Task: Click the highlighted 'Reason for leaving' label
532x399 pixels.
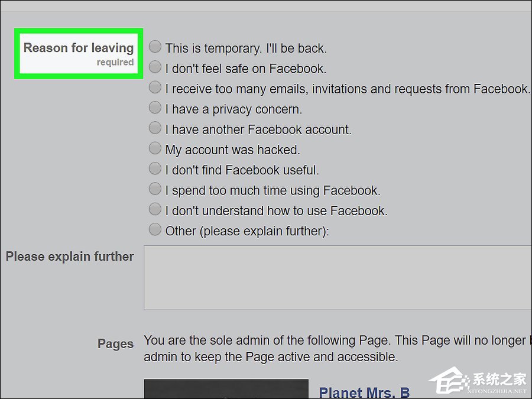Action: click(77, 47)
